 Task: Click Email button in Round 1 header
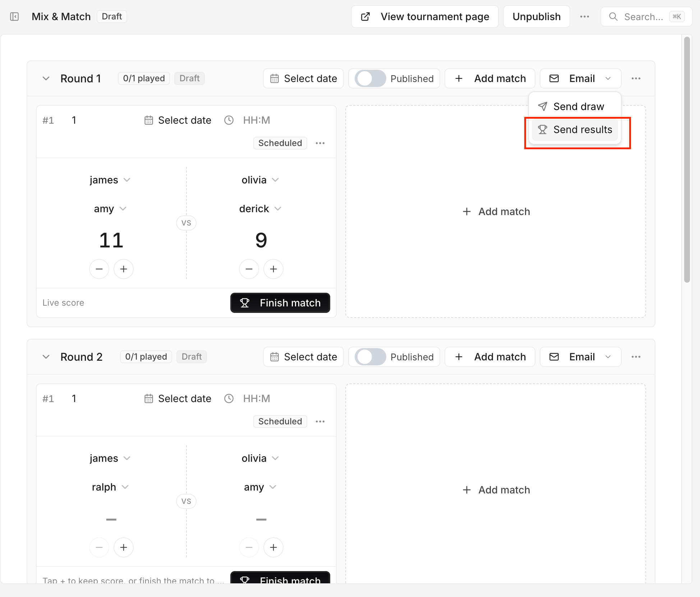(x=581, y=78)
